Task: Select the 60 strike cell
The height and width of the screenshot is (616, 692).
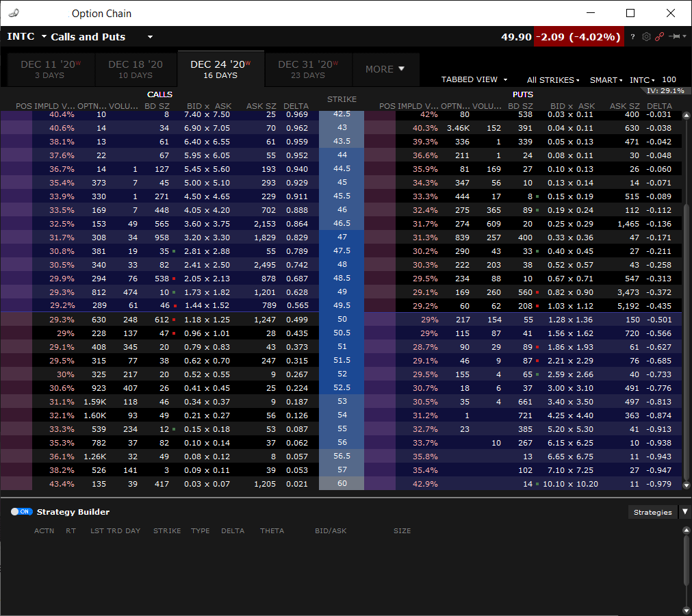Action: tap(342, 483)
